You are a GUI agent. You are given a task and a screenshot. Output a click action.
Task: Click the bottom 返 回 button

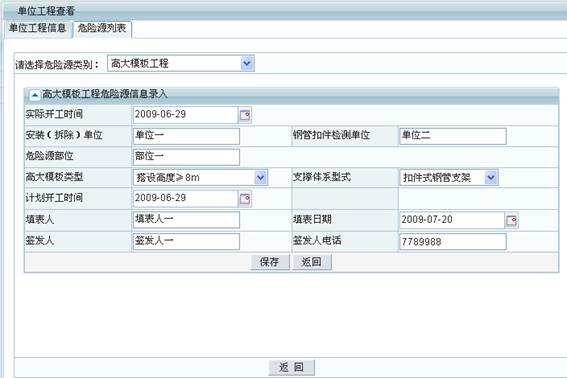[x=291, y=368]
